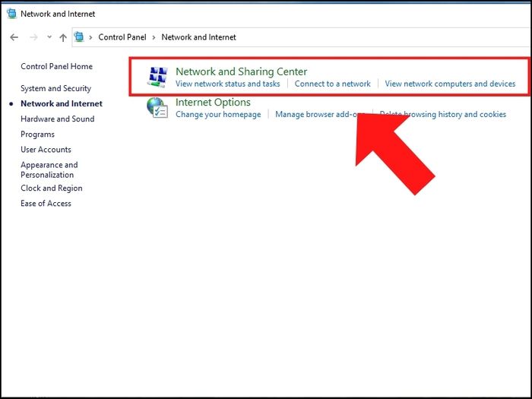Click the Forward navigation arrow
Viewport: 532px width, 399px height.
[x=33, y=37]
